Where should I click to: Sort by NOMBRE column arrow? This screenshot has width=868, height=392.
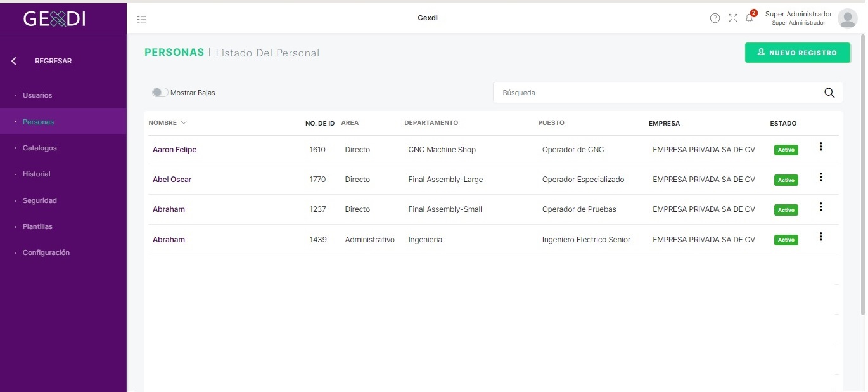(184, 122)
